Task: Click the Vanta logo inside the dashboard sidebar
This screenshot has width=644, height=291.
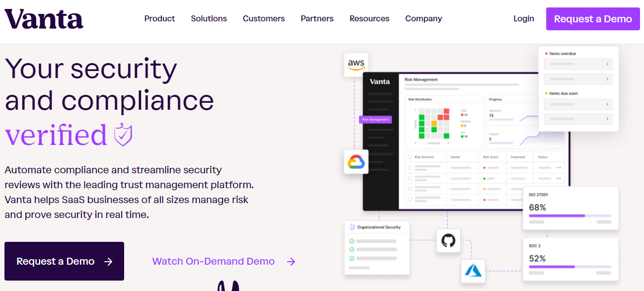Action: point(380,81)
